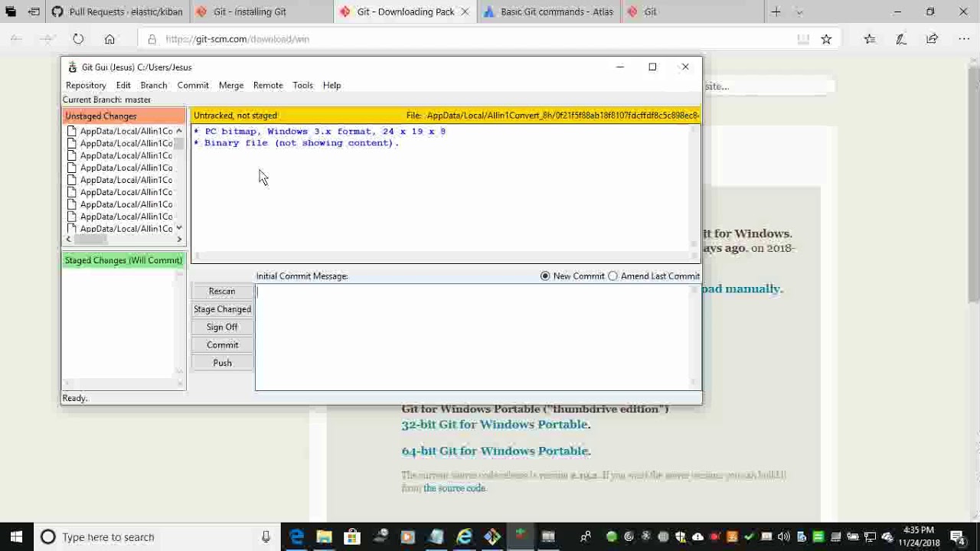The height and width of the screenshot is (551, 980).
Task: Focus the Initial Commit Message text box
Action: pyautogui.click(x=473, y=337)
